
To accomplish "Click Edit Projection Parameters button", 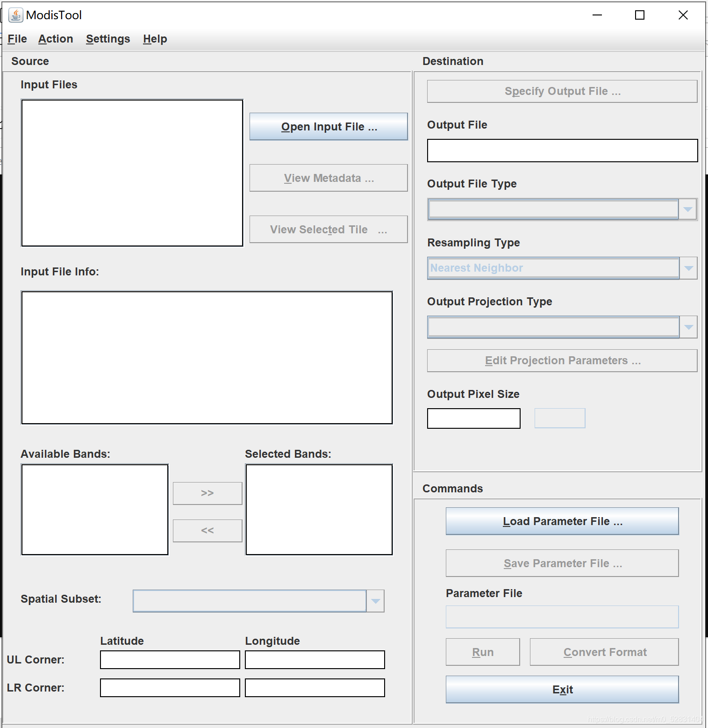I will 562,360.
